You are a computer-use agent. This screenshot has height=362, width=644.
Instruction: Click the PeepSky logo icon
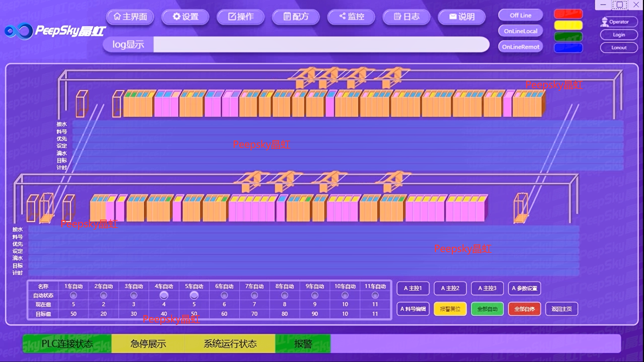[19, 31]
